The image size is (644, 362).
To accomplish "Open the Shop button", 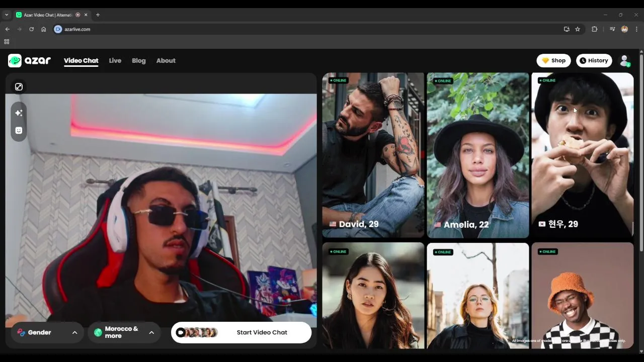I will 553,60.
